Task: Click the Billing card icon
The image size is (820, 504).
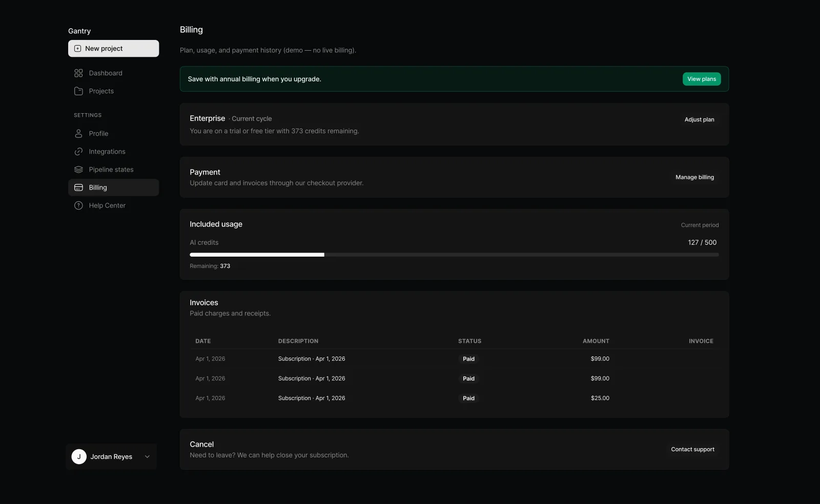Action: tap(78, 187)
